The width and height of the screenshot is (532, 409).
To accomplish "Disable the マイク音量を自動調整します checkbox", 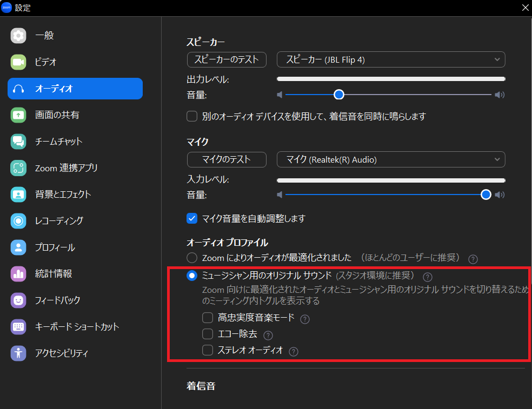I will pyautogui.click(x=192, y=218).
